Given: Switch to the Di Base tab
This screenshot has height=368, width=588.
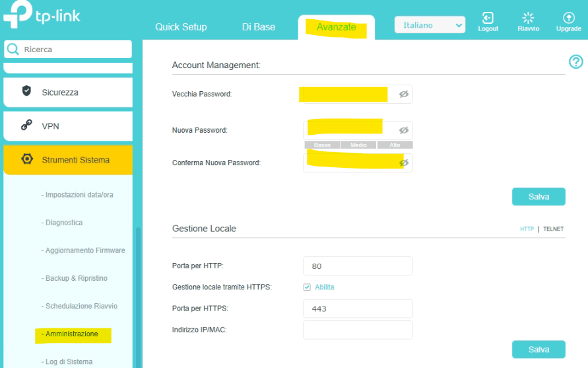Looking at the screenshot, I should coord(259,27).
